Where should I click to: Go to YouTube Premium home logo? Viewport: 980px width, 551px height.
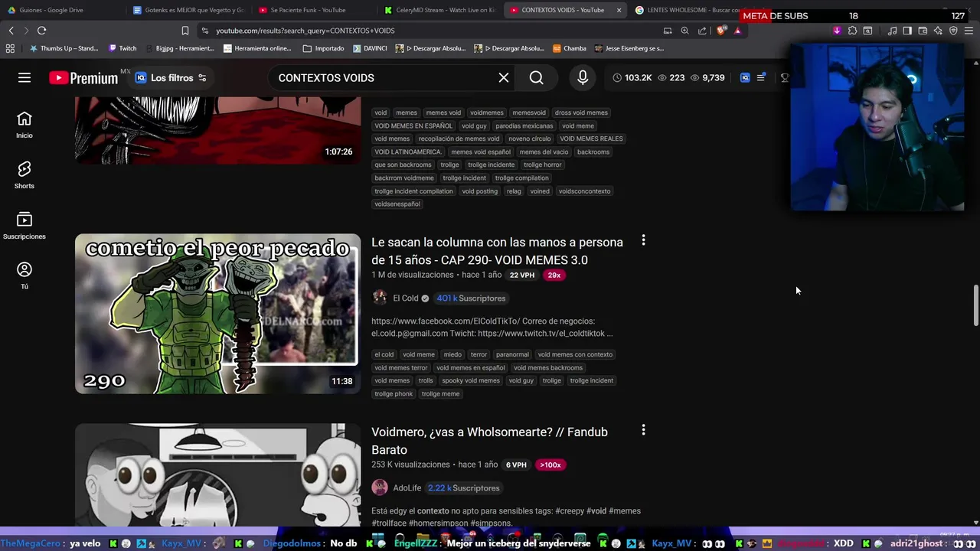(83, 78)
